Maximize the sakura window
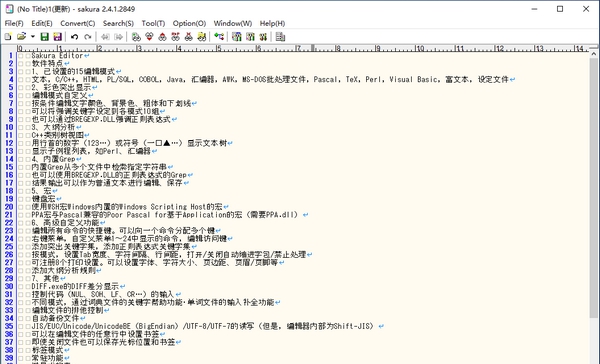 point(560,9)
